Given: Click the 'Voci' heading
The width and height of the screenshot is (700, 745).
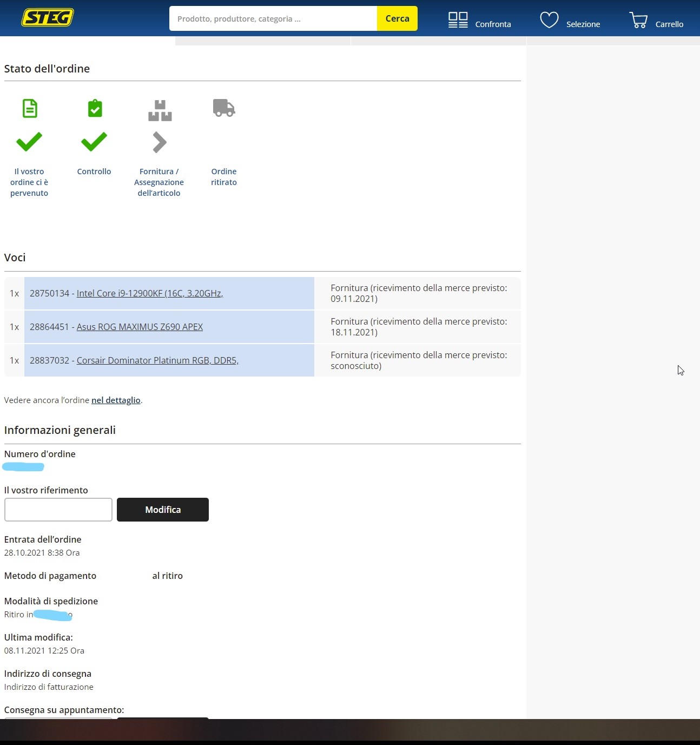Looking at the screenshot, I should (15, 258).
